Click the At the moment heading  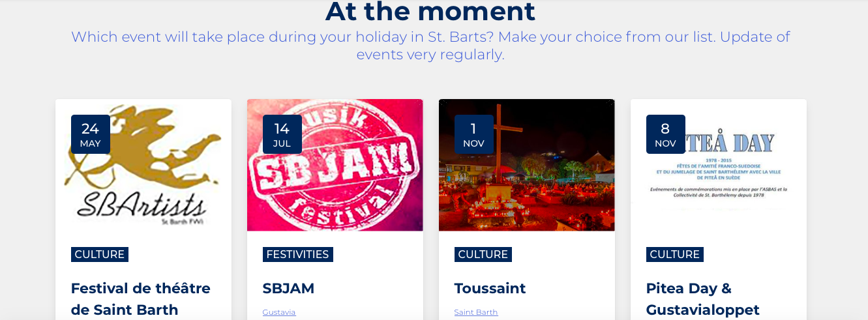tap(430, 11)
